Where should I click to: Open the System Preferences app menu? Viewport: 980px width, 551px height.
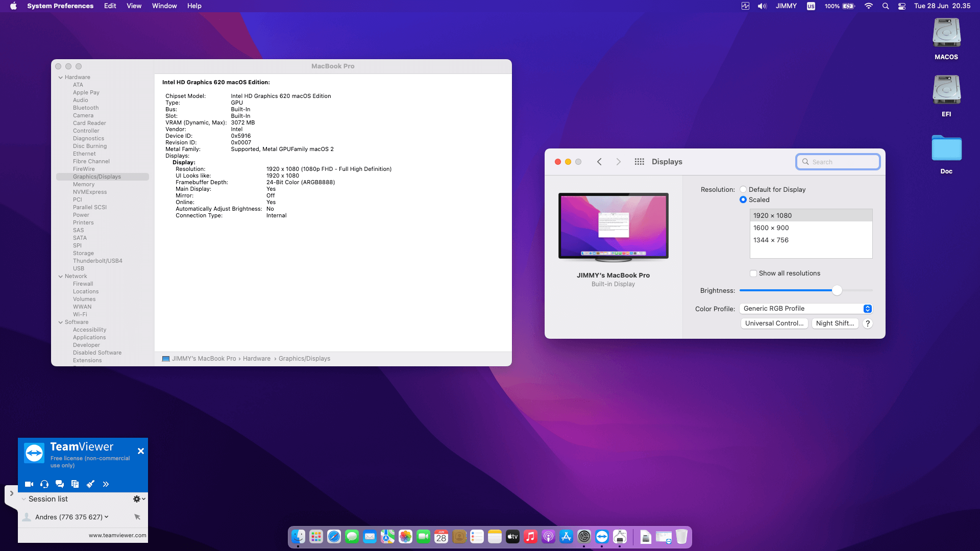(x=60, y=6)
